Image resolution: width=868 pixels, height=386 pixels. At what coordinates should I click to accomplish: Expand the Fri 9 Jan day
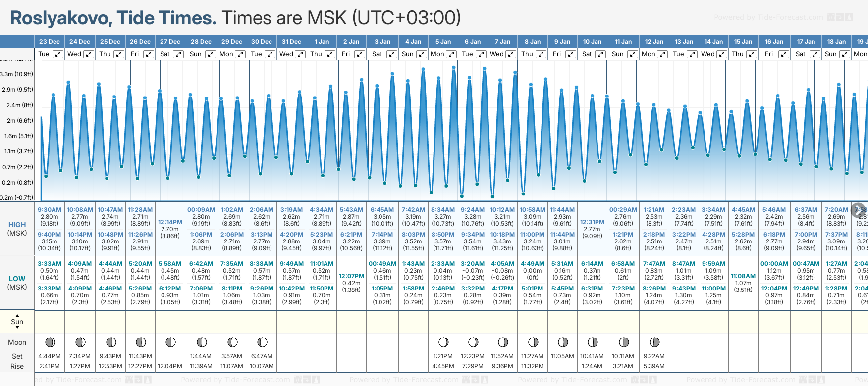tap(570, 54)
